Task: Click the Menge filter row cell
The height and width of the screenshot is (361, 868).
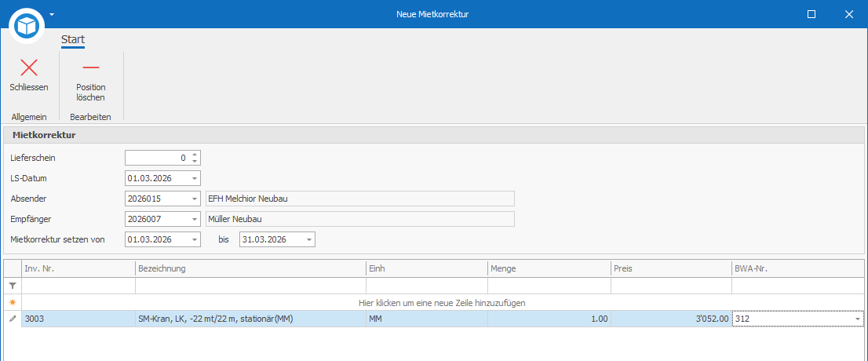Action: tap(549, 286)
